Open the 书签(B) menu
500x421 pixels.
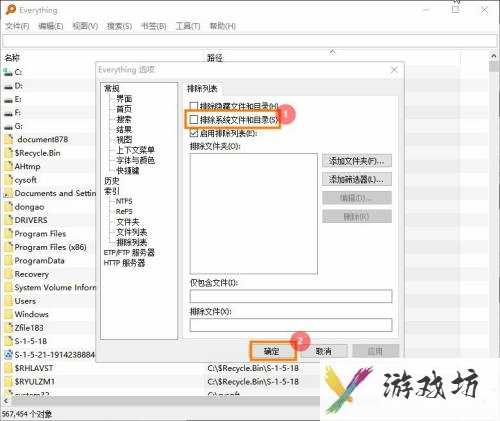click(154, 26)
